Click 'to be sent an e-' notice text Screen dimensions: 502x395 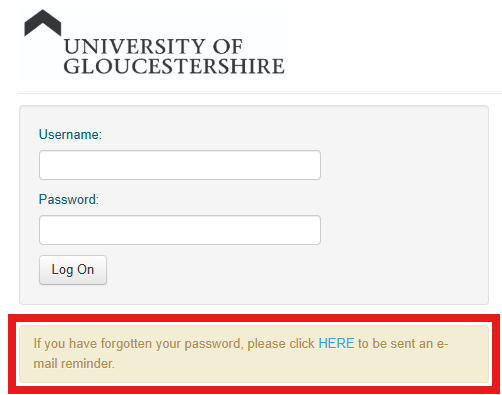(x=403, y=343)
